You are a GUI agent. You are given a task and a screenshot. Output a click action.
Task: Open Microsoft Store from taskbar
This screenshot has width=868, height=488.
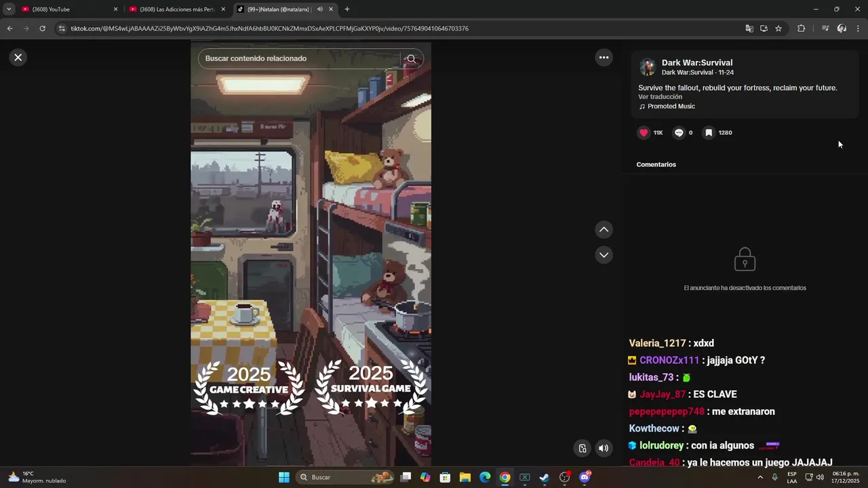point(445,477)
